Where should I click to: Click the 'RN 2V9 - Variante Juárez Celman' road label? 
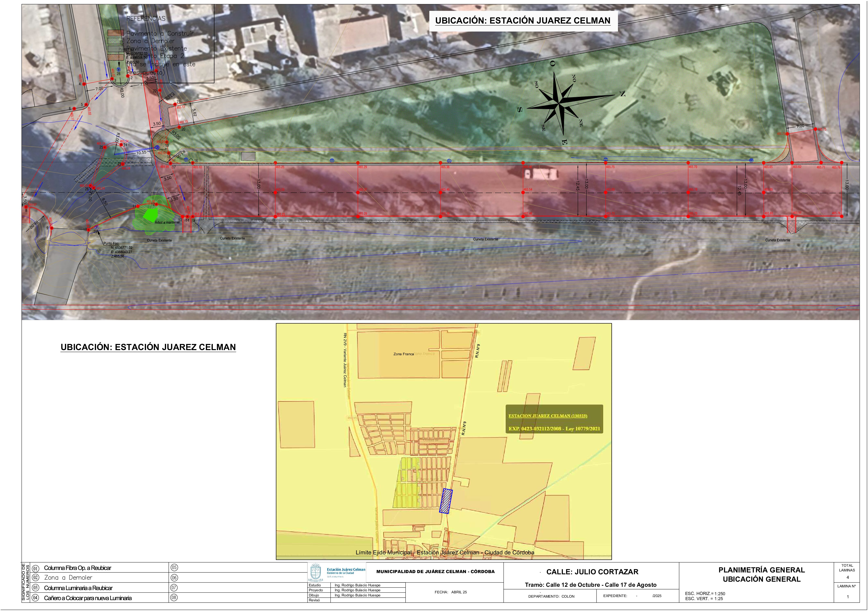click(345, 360)
